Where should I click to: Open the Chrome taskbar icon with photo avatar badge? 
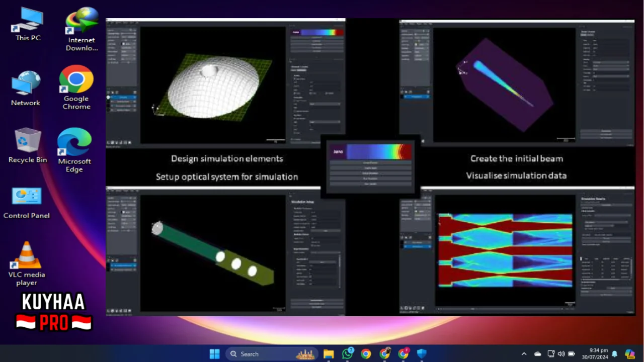tap(385, 354)
